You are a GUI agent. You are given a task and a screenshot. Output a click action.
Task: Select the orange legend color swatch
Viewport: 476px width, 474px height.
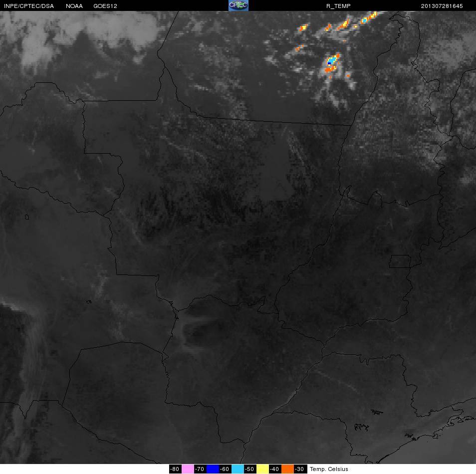coord(287,469)
